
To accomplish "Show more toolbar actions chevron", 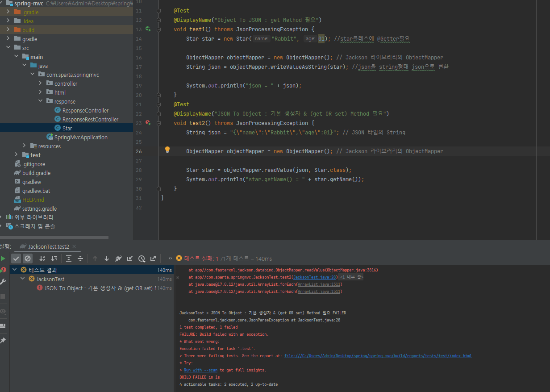I will [170, 259].
